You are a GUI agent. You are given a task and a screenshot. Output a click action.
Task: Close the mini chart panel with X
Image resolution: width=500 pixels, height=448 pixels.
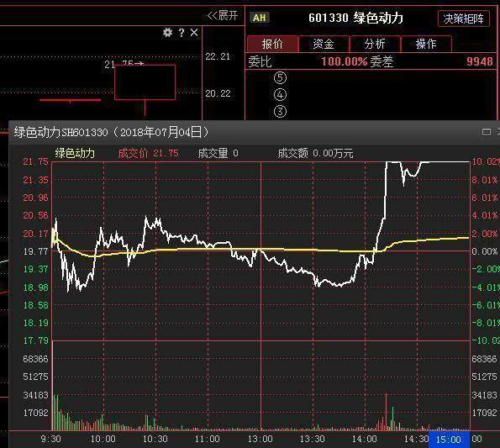point(194,33)
